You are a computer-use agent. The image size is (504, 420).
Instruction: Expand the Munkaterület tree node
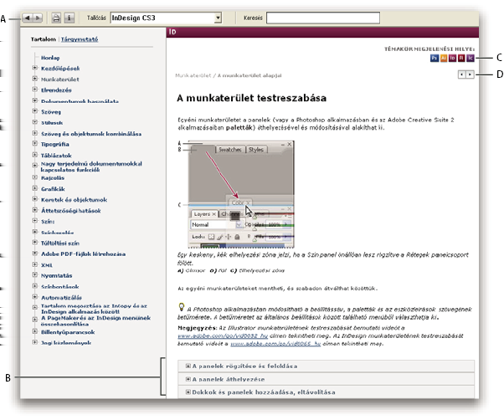[x=34, y=79]
